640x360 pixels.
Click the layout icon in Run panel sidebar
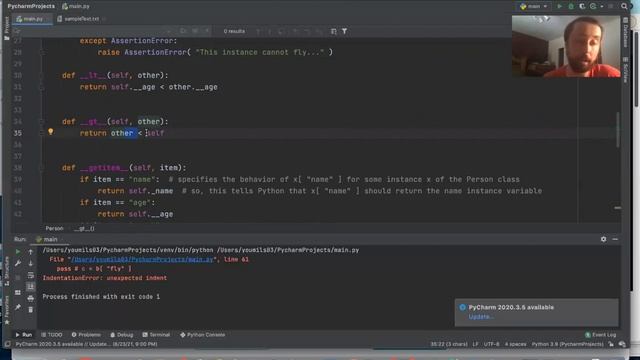[18, 293]
